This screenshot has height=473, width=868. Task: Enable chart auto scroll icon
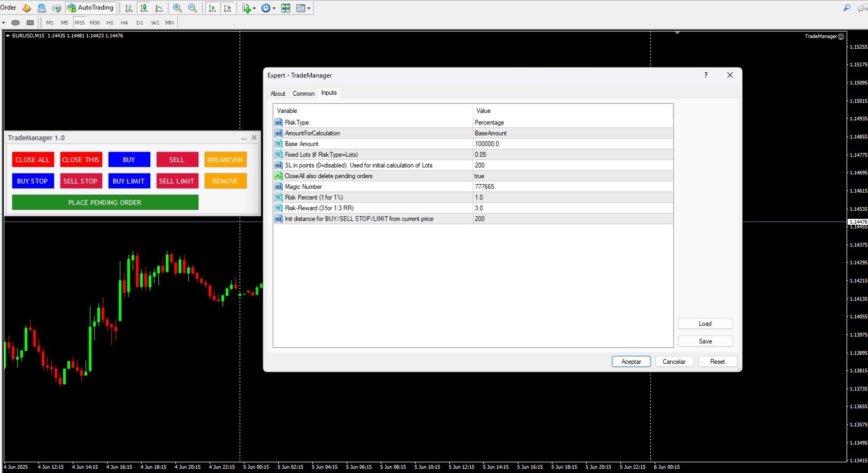pos(212,8)
